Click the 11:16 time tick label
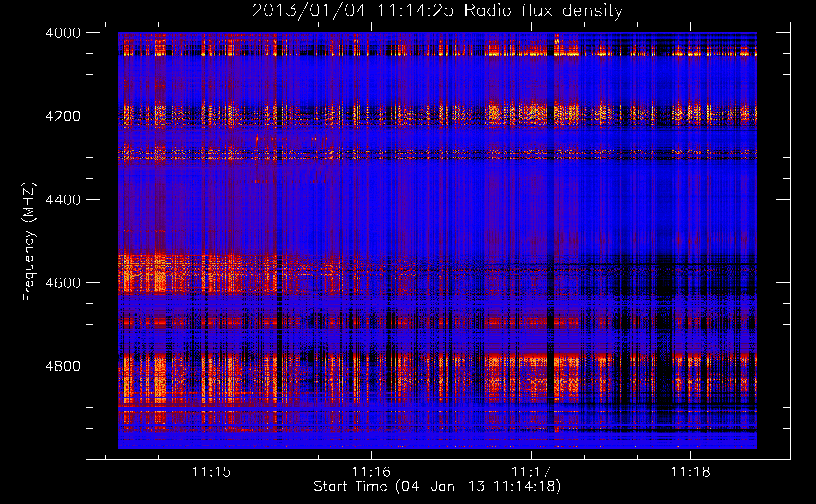This screenshot has height=504, width=816. 371,472
